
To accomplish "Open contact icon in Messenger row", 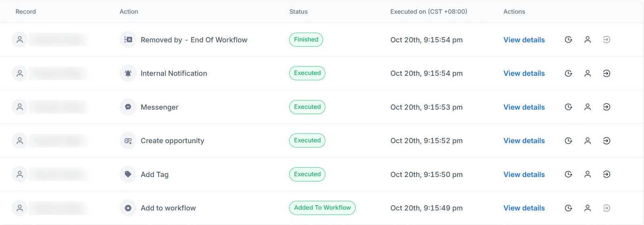I will (x=588, y=107).
